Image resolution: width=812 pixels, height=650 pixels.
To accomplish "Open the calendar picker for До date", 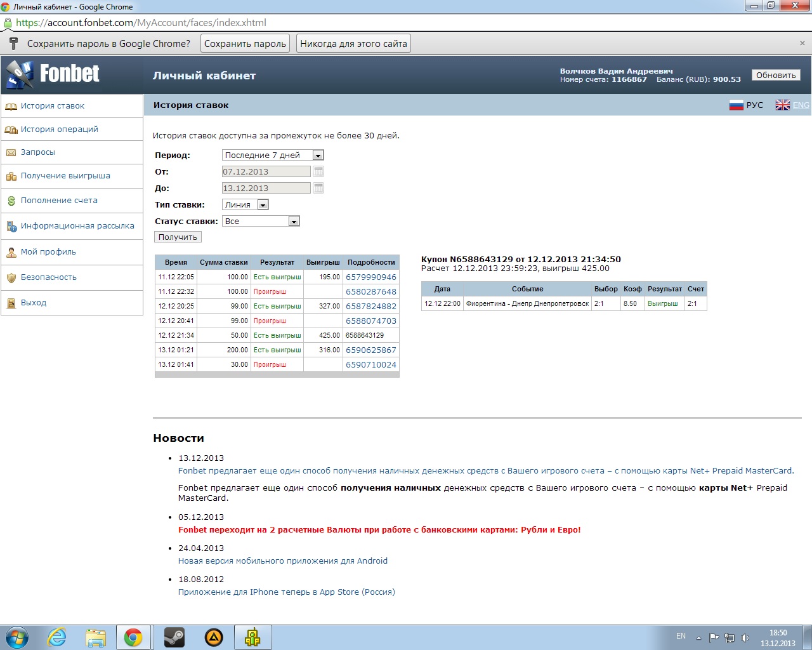I will tap(318, 188).
